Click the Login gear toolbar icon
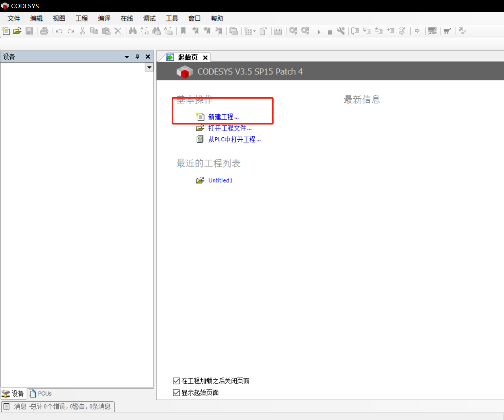The image size is (504, 420). click(x=293, y=31)
